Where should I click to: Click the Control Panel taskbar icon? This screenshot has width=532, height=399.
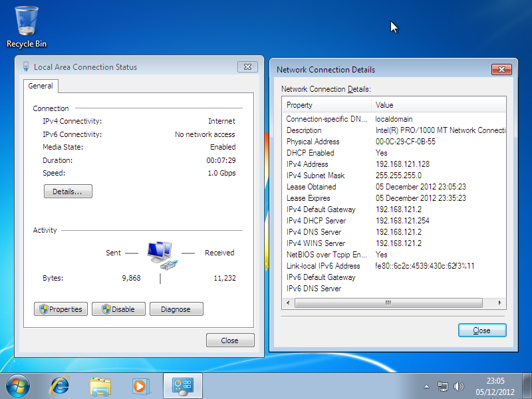(x=182, y=385)
